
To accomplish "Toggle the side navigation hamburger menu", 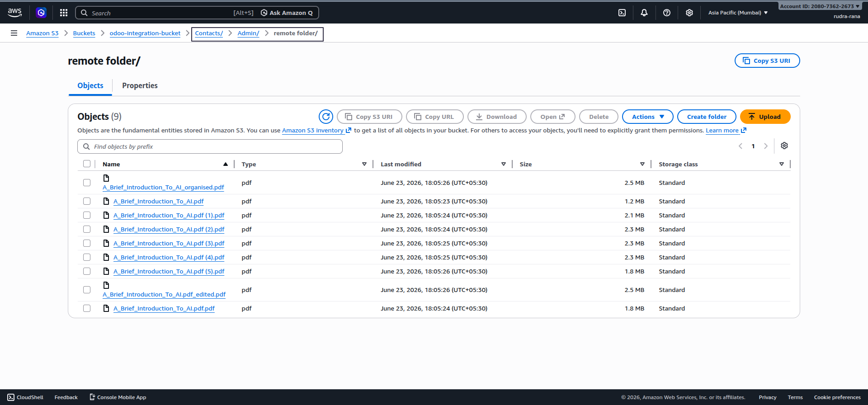I will point(14,33).
